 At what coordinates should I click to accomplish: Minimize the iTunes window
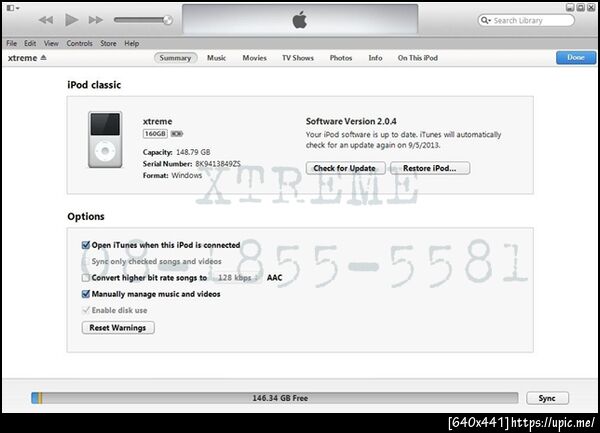click(x=570, y=7)
